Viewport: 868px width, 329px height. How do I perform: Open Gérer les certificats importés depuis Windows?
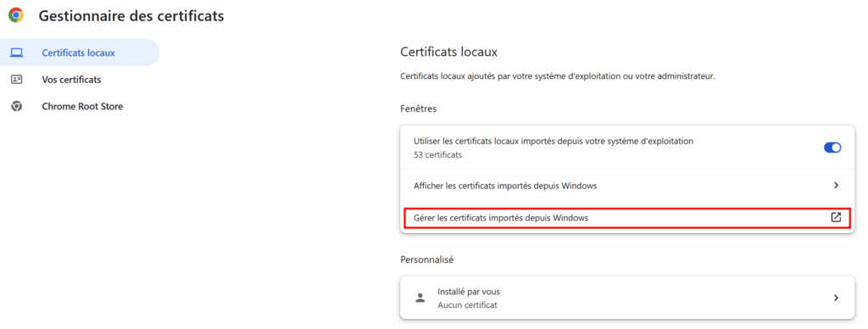[626, 218]
